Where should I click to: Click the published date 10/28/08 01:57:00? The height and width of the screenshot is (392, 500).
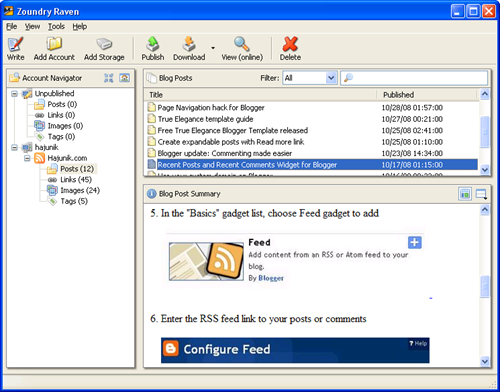412,108
